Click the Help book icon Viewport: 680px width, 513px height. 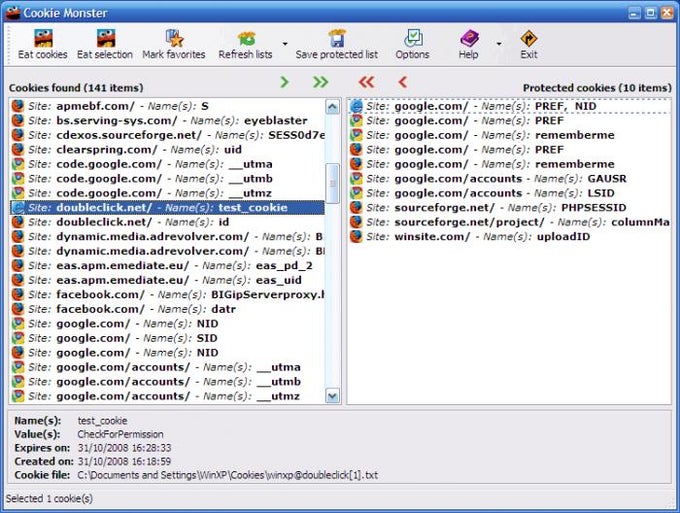469,39
